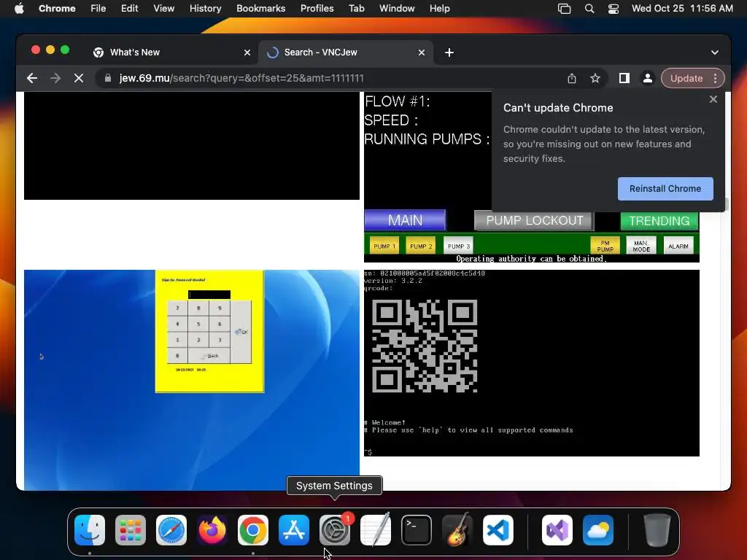Open purple Visual Studio from the Dock

pyautogui.click(x=557, y=530)
